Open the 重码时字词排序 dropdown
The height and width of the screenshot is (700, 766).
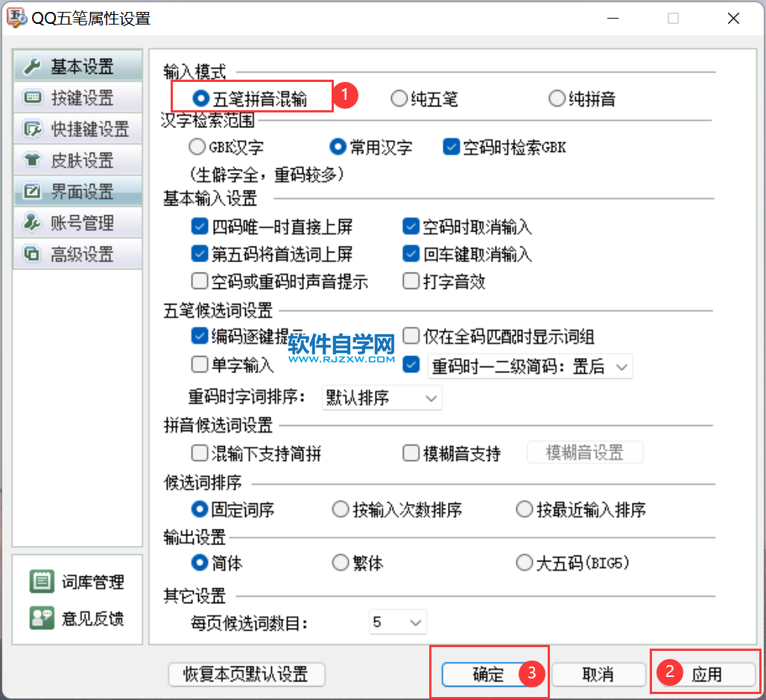point(382,398)
